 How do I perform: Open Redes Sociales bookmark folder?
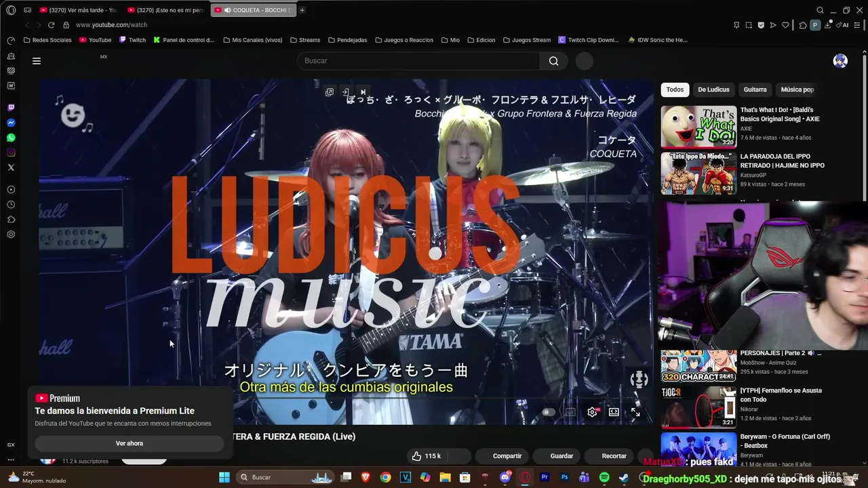pos(47,40)
